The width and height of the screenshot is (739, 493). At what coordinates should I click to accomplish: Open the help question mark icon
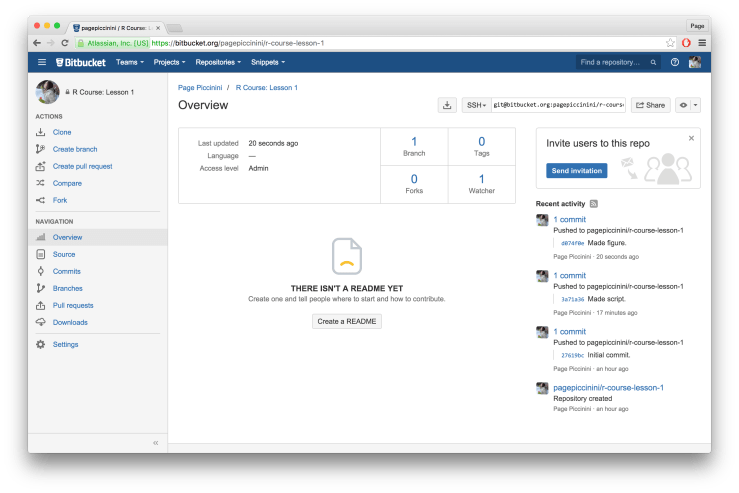(674, 62)
